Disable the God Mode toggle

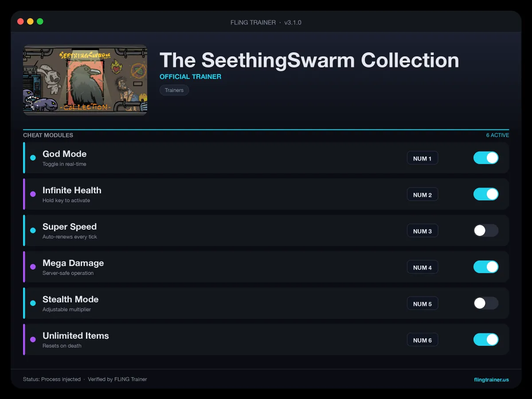(x=486, y=158)
